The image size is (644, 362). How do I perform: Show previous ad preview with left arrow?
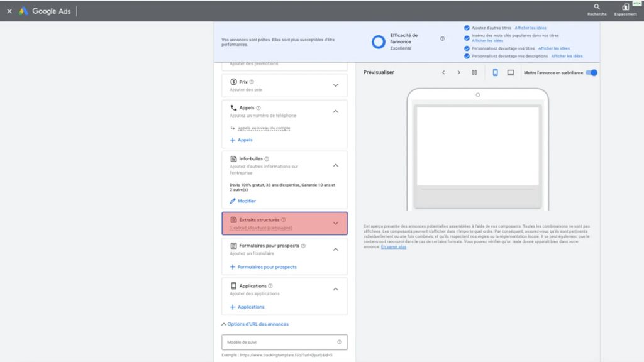point(443,73)
